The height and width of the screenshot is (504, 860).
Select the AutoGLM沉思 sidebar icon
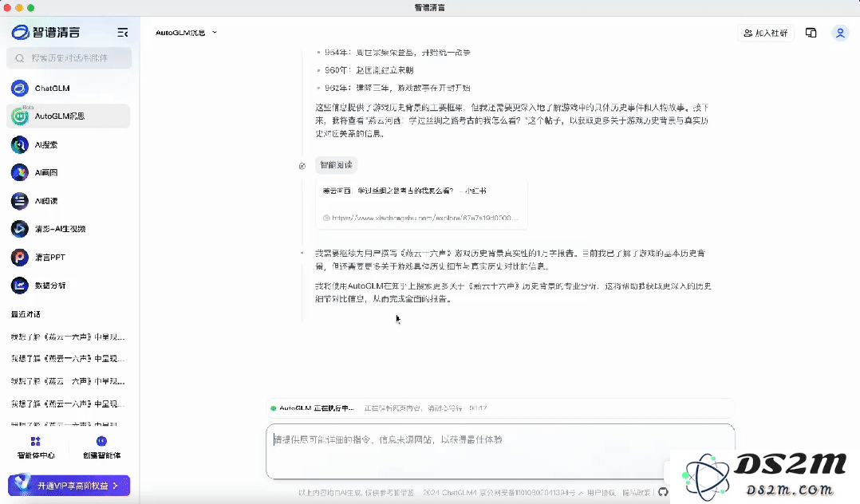pyautogui.click(x=20, y=116)
